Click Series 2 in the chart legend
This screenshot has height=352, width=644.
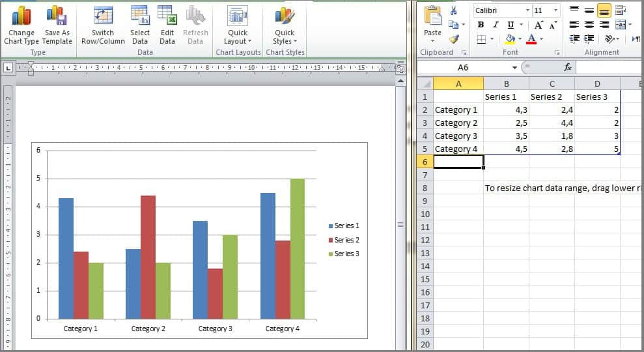click(344, 240)
